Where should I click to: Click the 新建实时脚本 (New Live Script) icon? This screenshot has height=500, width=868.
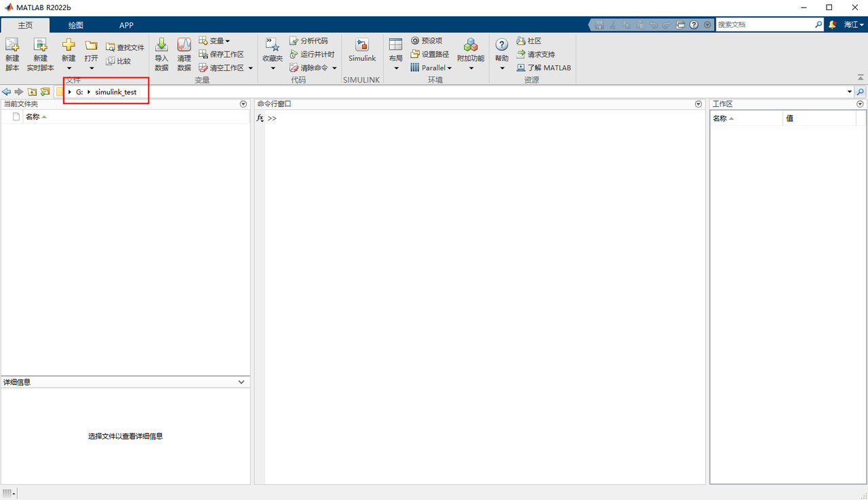click(40, 54)
